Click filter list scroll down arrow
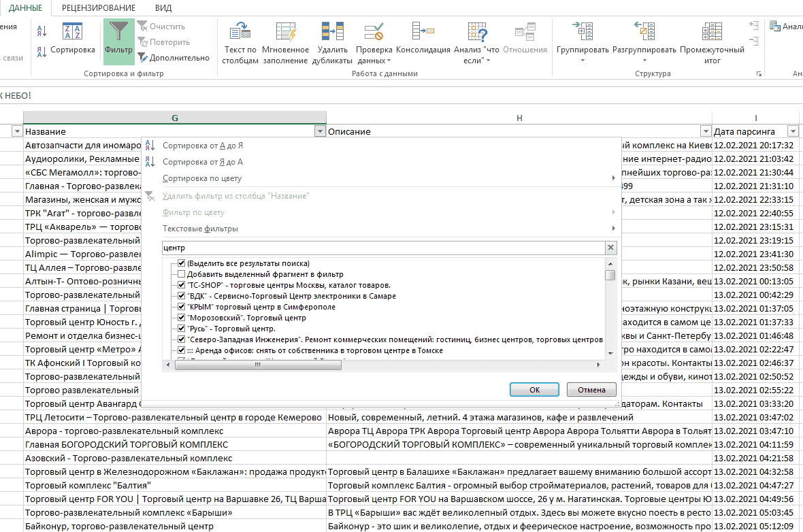This screenshot has width=803, height=532. pos(610,353)
